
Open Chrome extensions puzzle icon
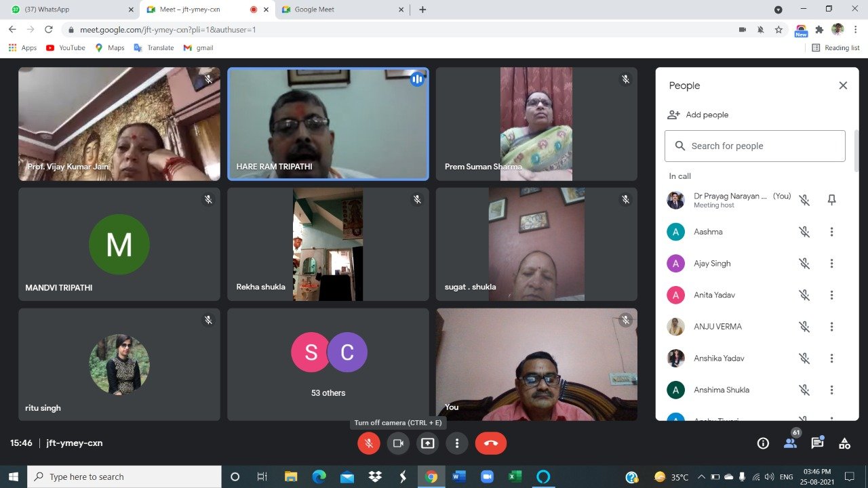820,30
